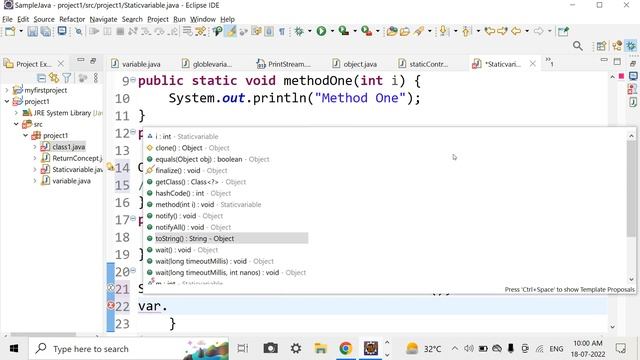Open the Navigate menu

coord(103,19)
